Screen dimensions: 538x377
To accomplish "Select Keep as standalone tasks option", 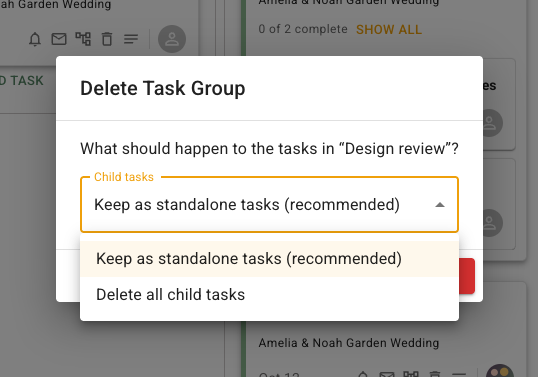I will coord(269,259).
